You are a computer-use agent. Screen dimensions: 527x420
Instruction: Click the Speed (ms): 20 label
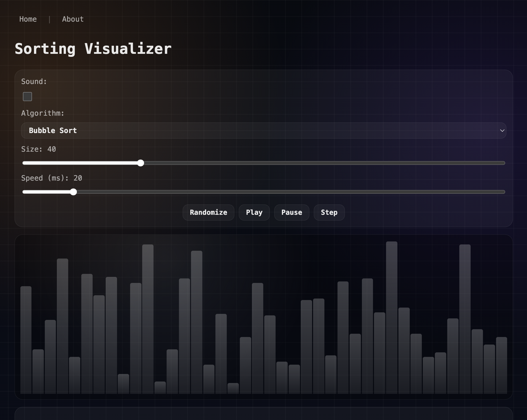(51, 178)
